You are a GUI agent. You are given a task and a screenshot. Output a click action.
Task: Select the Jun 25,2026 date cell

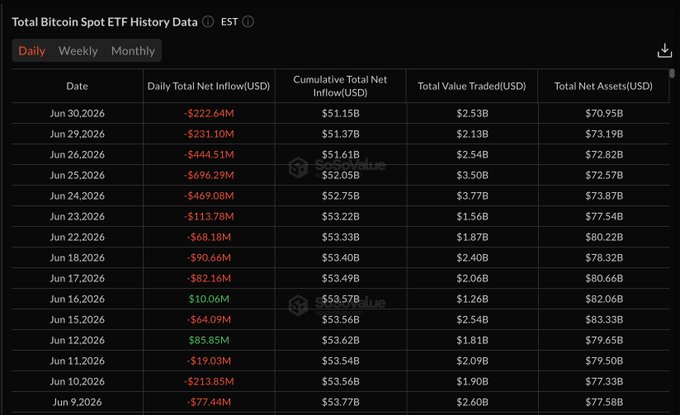pos(77,175)
